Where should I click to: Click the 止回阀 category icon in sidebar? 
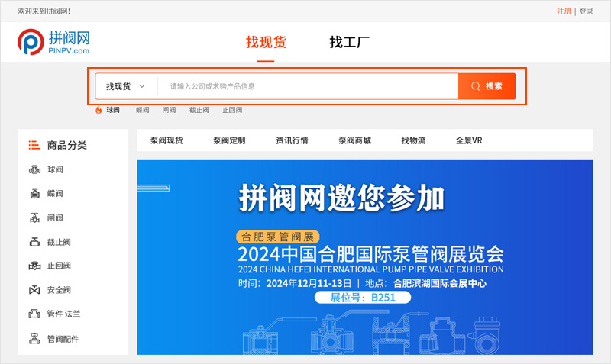pos(34,266)
